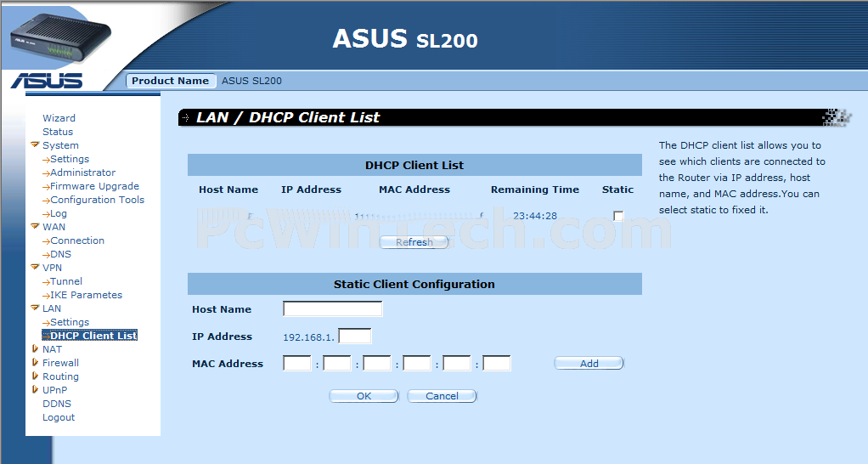Collapse the LAN section arrow

coord(35,308)
